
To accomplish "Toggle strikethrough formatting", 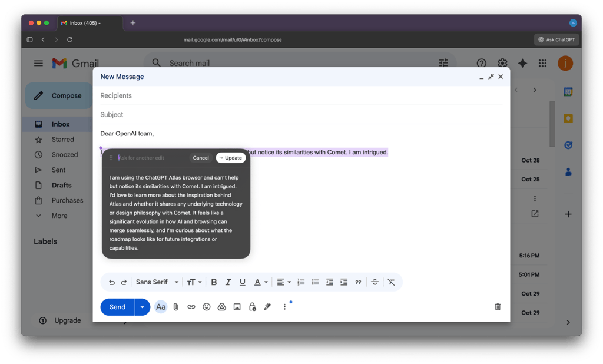I will click(x=375, y=282).
